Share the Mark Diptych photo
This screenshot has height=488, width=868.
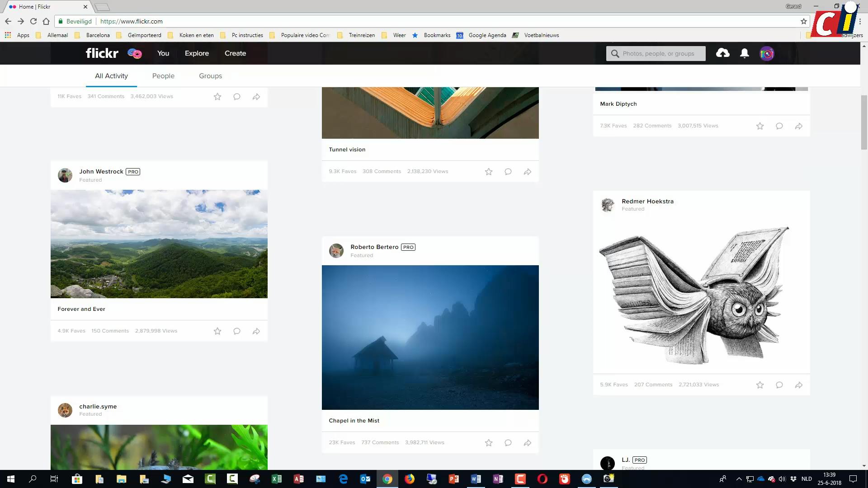click(x=799, y=126)
